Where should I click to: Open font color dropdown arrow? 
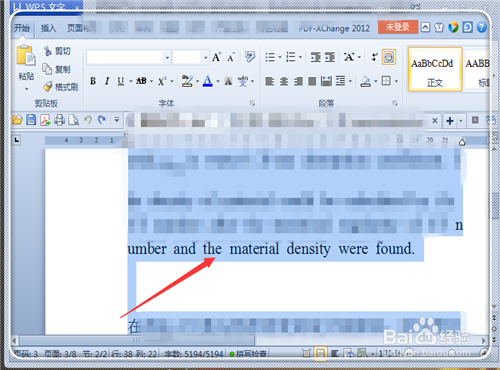pyautogui.click(x=218, y=81)
